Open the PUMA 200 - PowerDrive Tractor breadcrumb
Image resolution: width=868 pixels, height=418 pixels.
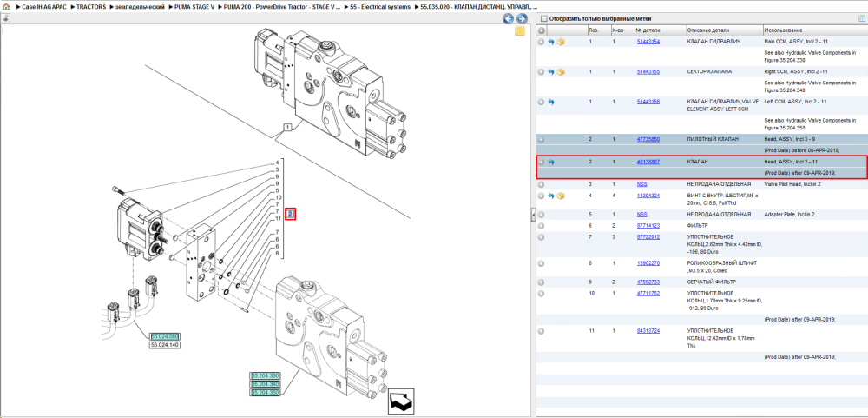[x=282, y=7]
